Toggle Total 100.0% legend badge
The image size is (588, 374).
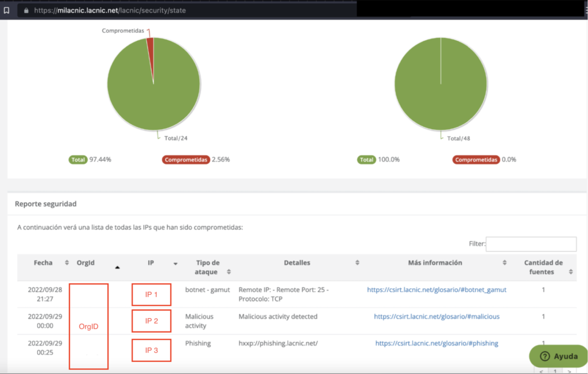[367, 160]
